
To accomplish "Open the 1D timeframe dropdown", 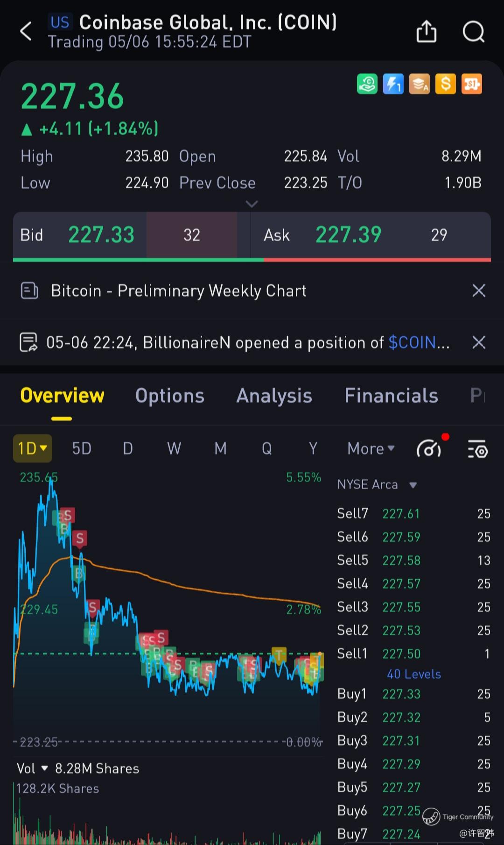I will [x=33, y=448].
